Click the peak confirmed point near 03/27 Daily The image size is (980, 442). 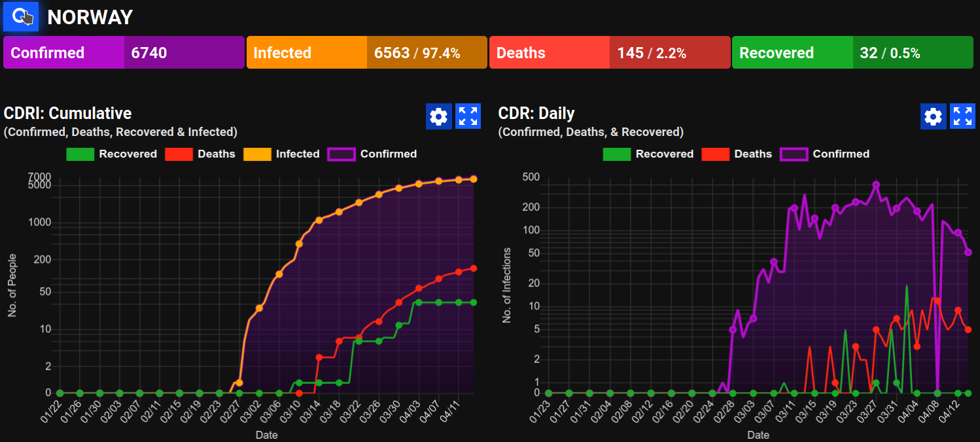[x=876, y=185]
